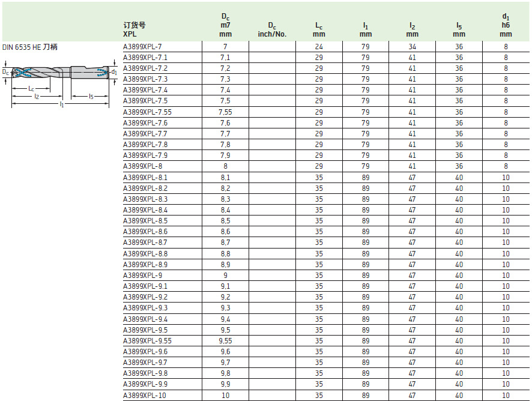The width and height of the screenshot is (532, 401).
Task: Click the Dc label on drill diagram
Action: pos(5,72)
